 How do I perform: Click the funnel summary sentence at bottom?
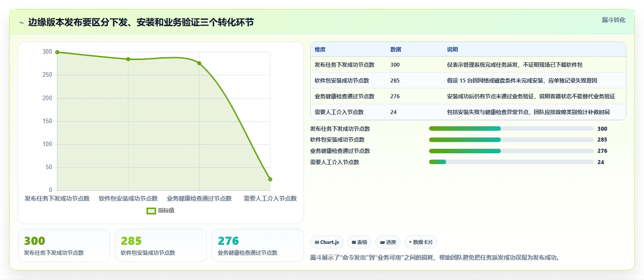435,258
